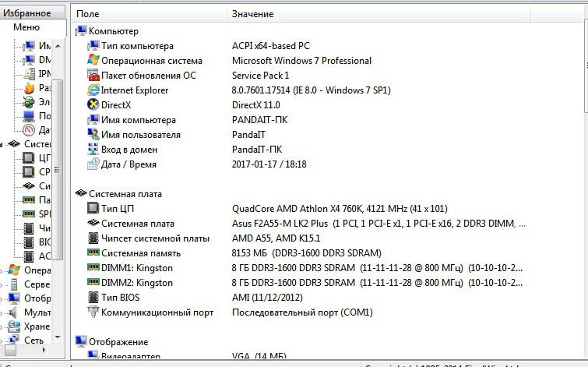Select the ЦП tree item in the sidebar
Image resolution: width=588 pixels, height=367 pixels.
click(x=37, y=158)
